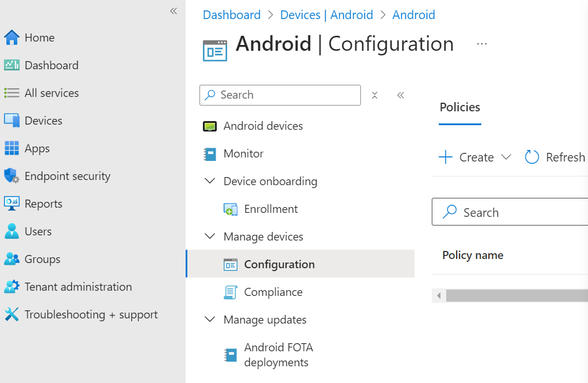Collapse the Manage devices section
The height and width of the screenshot is (383, 588).
(209, 236)
